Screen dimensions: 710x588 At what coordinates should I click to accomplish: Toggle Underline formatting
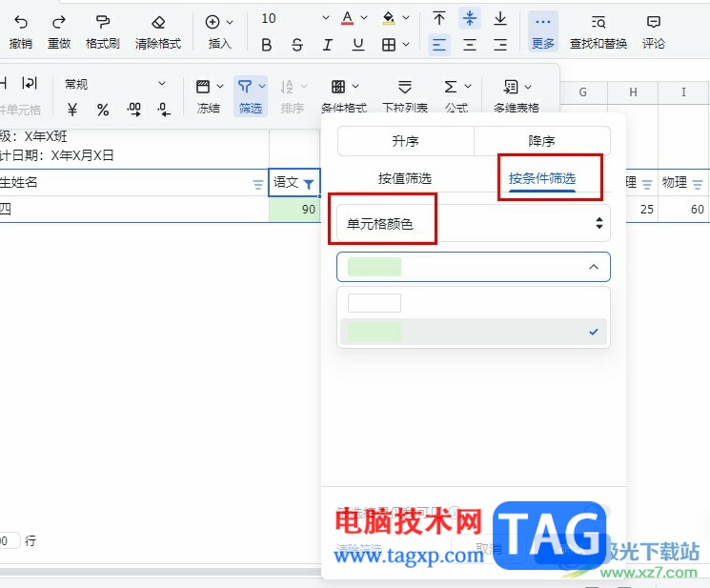[x=358, y=45]
